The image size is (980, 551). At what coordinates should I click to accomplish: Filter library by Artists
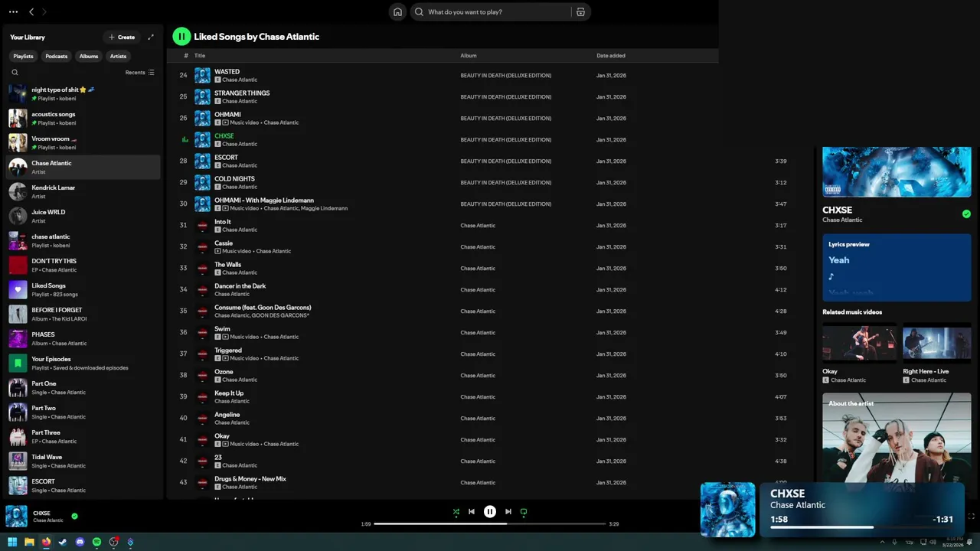click(x=118, y=56)
